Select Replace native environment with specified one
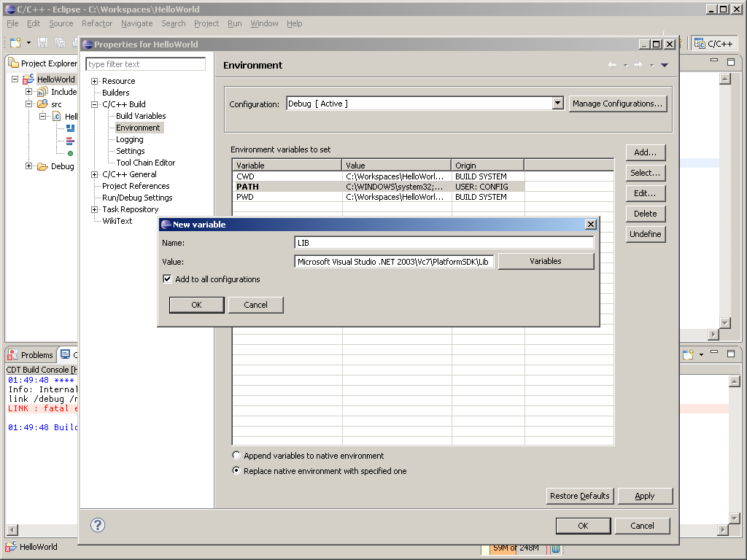Image resolution: width=747 pixels, height=560 pixels. [x=236, y=470]
